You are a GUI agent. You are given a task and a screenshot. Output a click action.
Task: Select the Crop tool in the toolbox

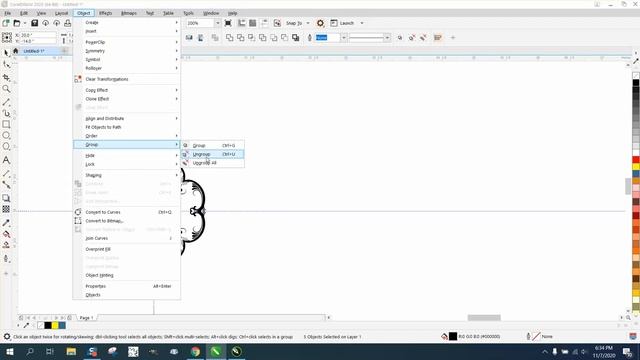(x=6, y=78)
